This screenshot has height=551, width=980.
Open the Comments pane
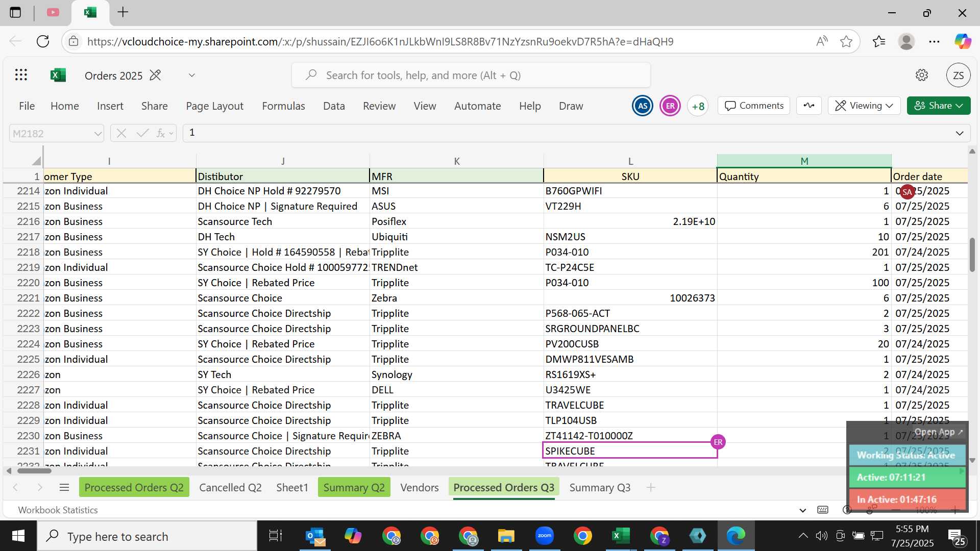754,106
